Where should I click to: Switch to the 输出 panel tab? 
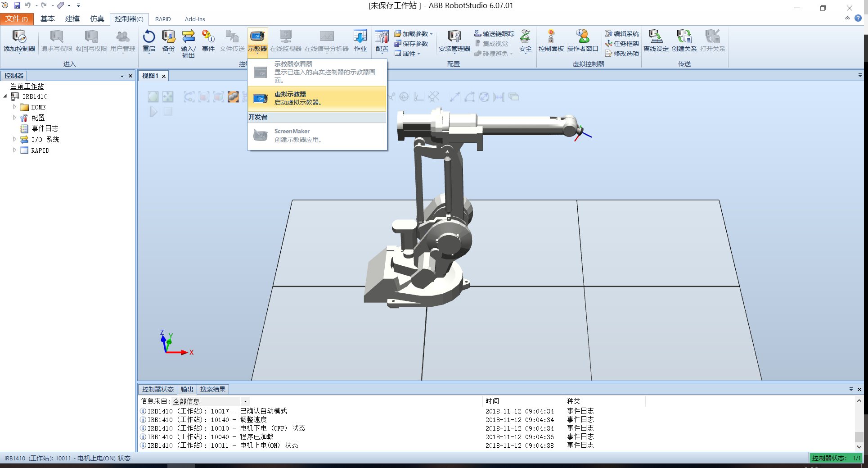point(187,389)
